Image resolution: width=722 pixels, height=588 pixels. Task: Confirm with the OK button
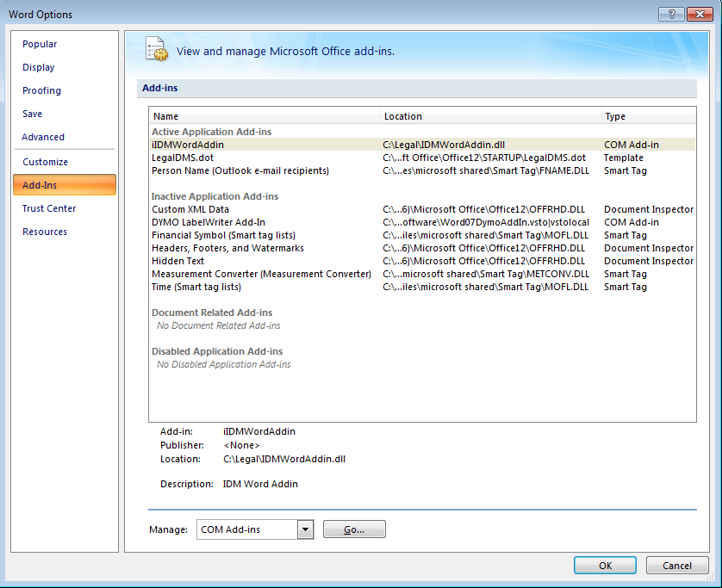coord(605,566)
